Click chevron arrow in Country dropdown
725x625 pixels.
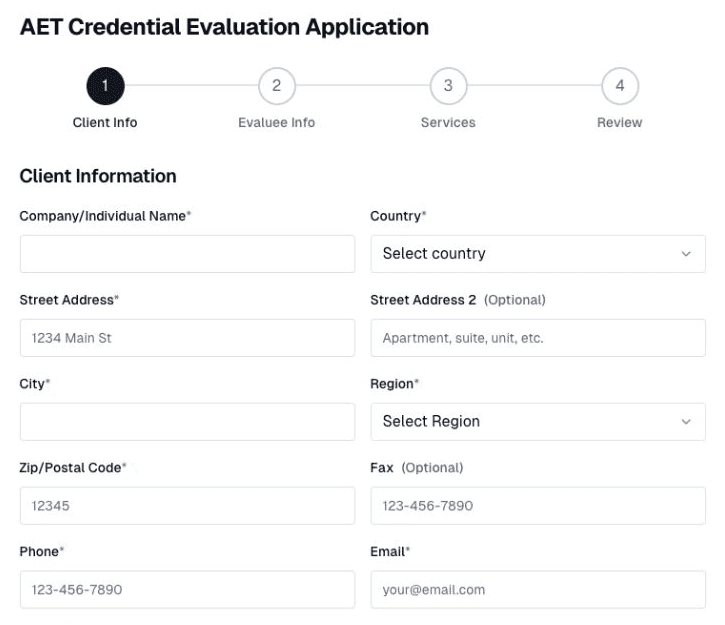click(686, 254)
